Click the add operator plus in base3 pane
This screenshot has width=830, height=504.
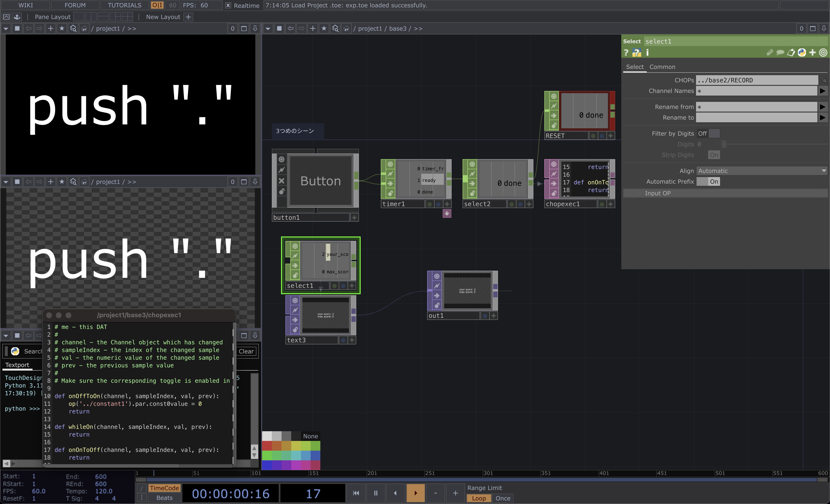click(313, 29)
